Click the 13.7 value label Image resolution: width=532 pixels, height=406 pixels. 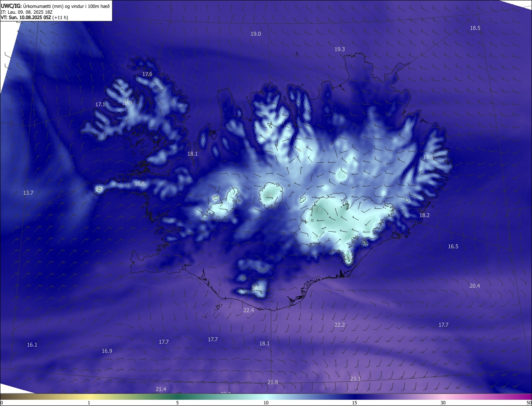pos(28,193)
